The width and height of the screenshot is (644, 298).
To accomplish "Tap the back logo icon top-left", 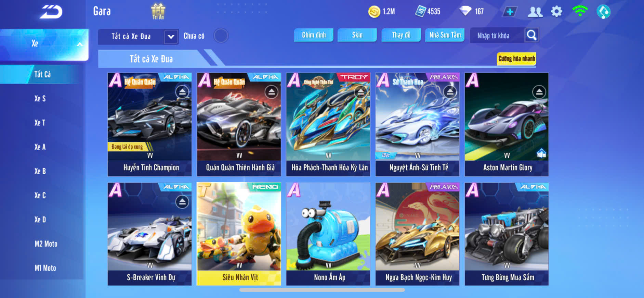I will pyautogui.click(x=51, y=12).
